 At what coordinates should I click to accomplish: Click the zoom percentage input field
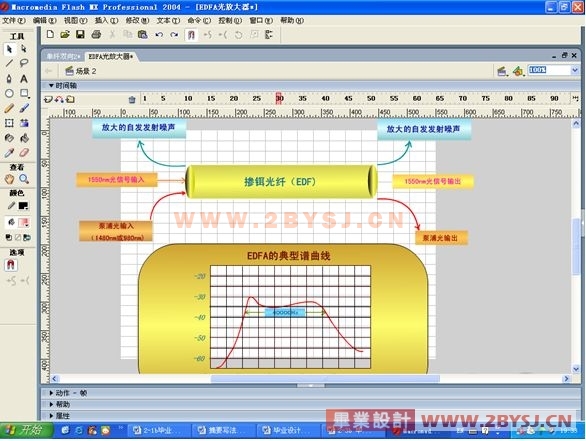click(549, 70)
